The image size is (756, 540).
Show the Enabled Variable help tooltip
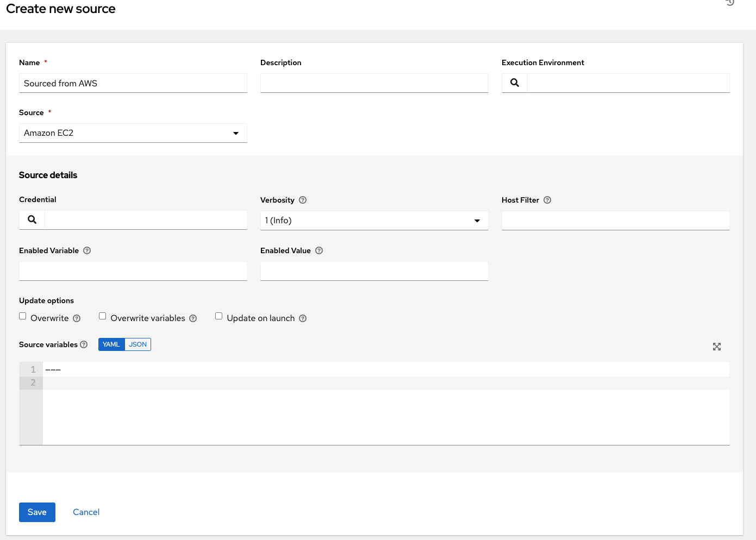pyautogui.click(x=87, y=250)
